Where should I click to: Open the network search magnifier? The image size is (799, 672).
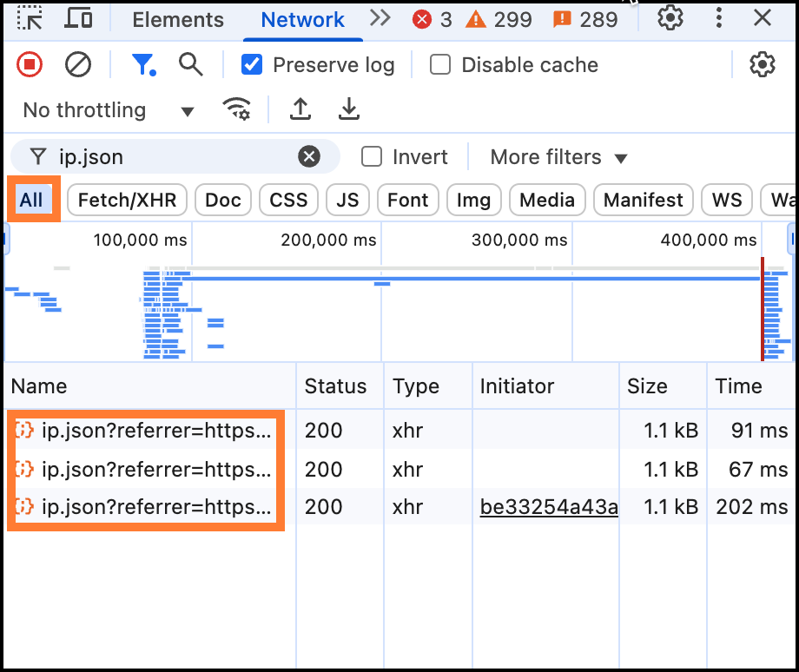190,65
